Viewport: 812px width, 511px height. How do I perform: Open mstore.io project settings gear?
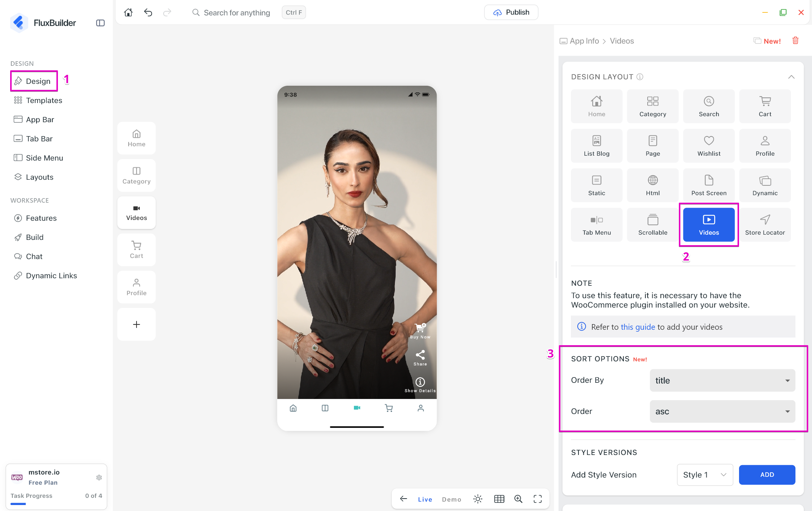coord(99,477)
